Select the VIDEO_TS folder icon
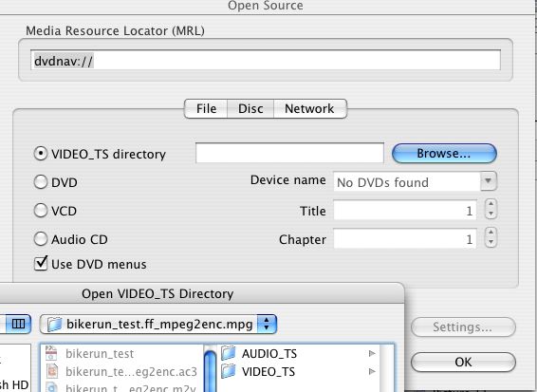 [229, 371]
